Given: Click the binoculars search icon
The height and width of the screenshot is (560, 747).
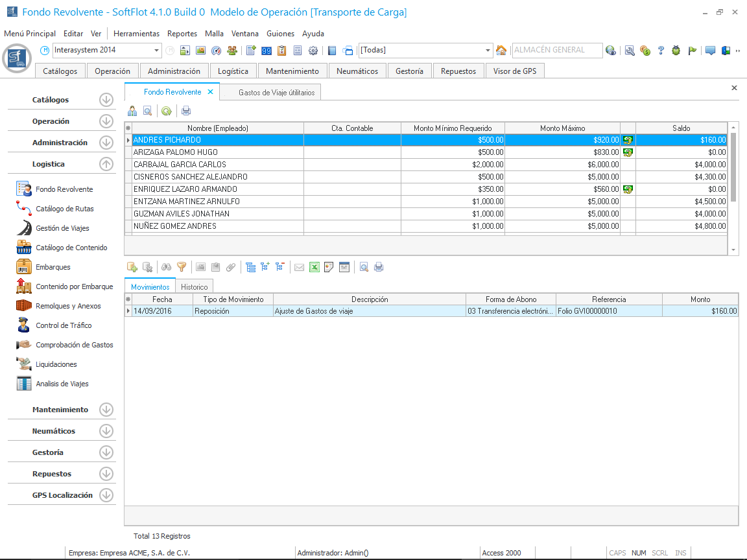Looking at the screenshot, I should [166, 266].
